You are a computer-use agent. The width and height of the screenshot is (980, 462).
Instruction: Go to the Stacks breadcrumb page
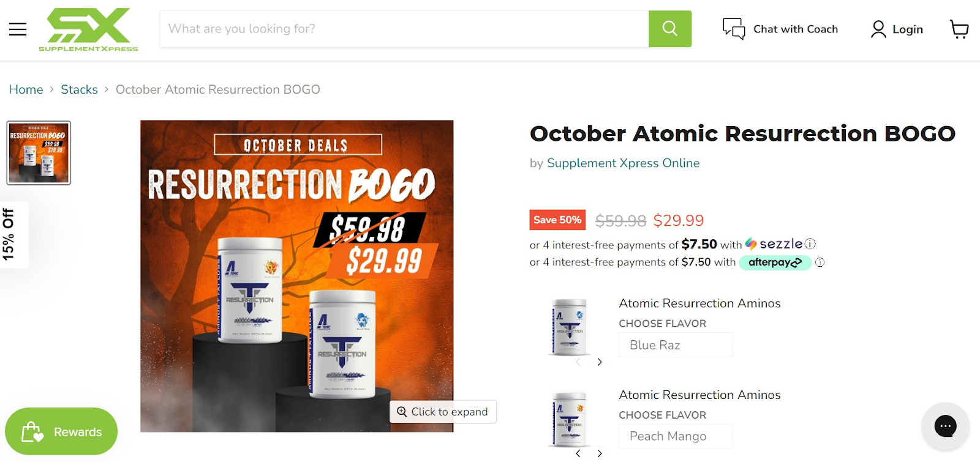click(x=79, y=89)
